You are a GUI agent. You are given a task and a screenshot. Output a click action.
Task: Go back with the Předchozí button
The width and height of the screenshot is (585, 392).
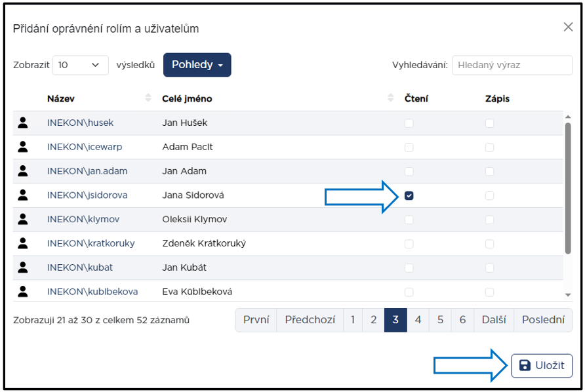tap(310, 320)
